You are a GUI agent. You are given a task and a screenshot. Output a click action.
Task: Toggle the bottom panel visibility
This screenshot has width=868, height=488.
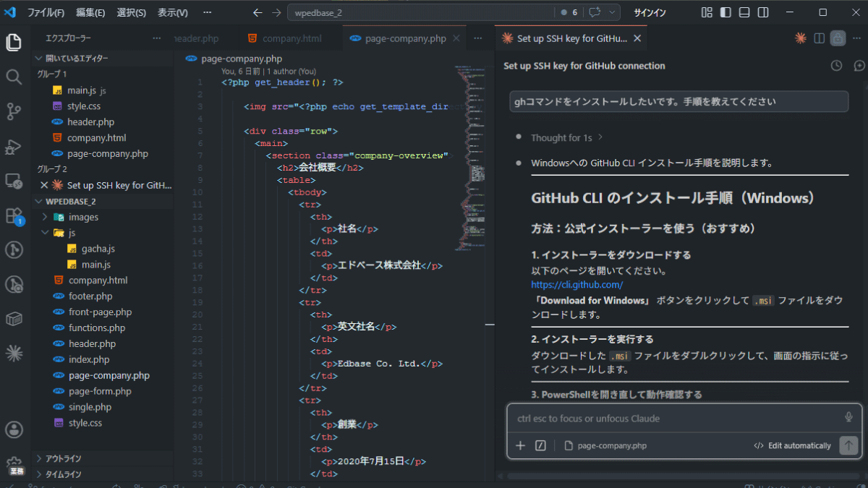[x=744, y=12]
